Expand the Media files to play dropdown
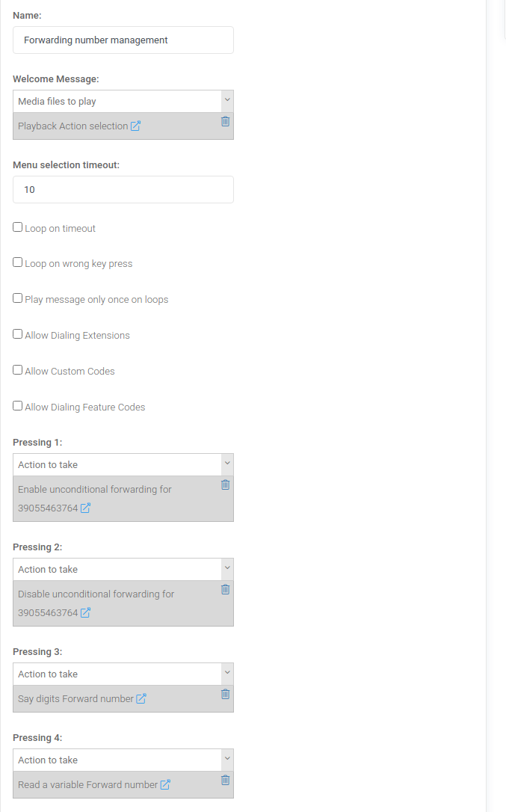 [123, 102]
